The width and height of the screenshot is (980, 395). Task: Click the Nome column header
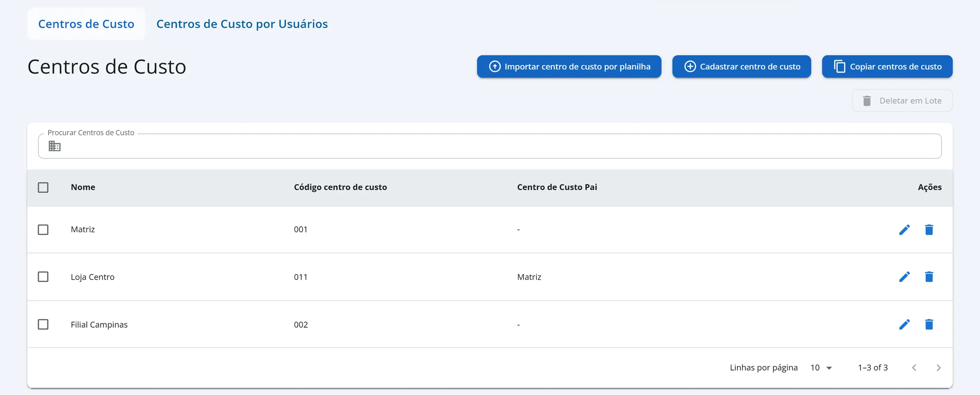tap(83, 187)
